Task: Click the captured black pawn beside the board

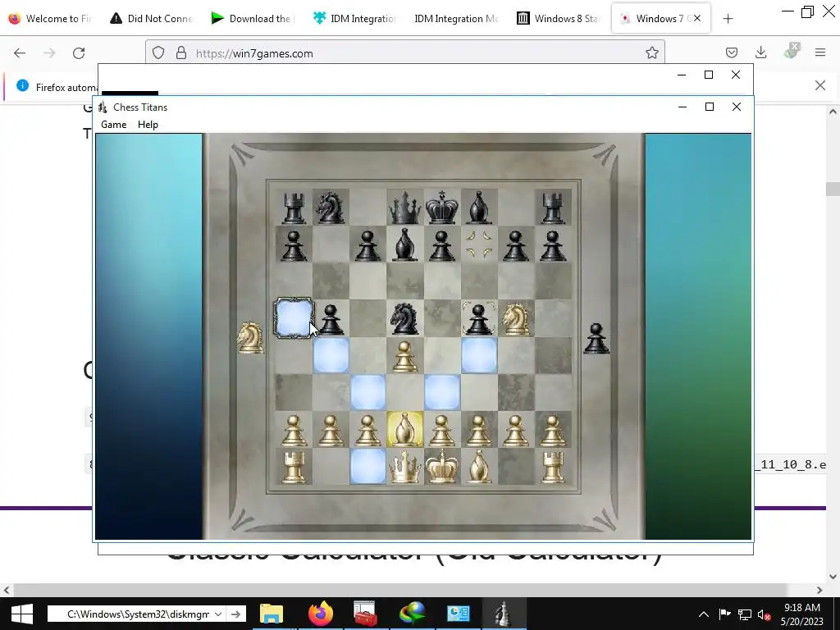Action: (x=596, y=339)
